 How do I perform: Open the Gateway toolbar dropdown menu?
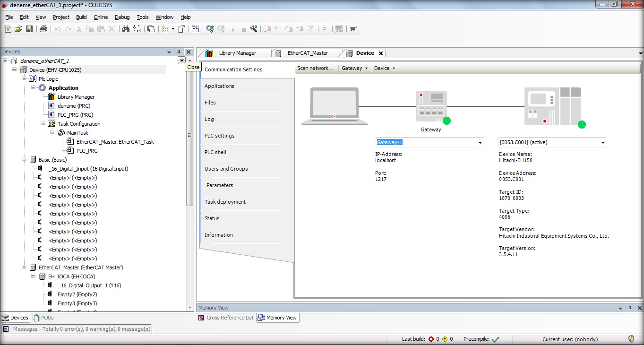[x=355, y=68]
